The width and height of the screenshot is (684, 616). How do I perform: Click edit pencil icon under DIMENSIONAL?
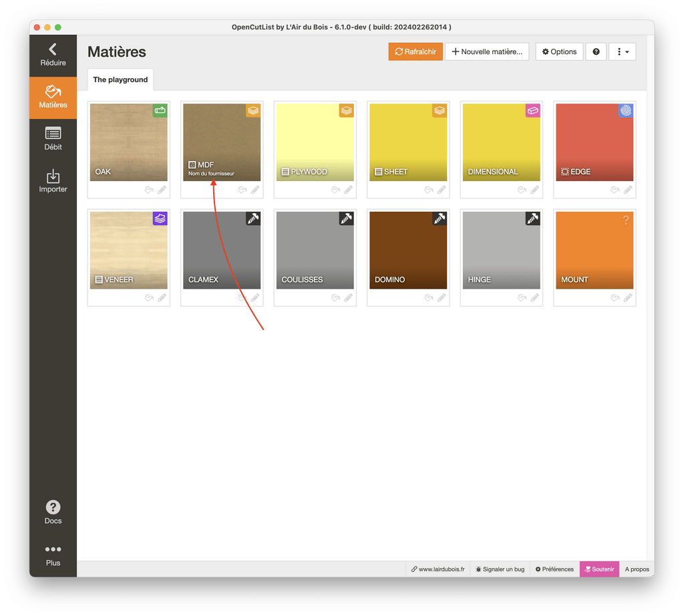tap(535, 190)
